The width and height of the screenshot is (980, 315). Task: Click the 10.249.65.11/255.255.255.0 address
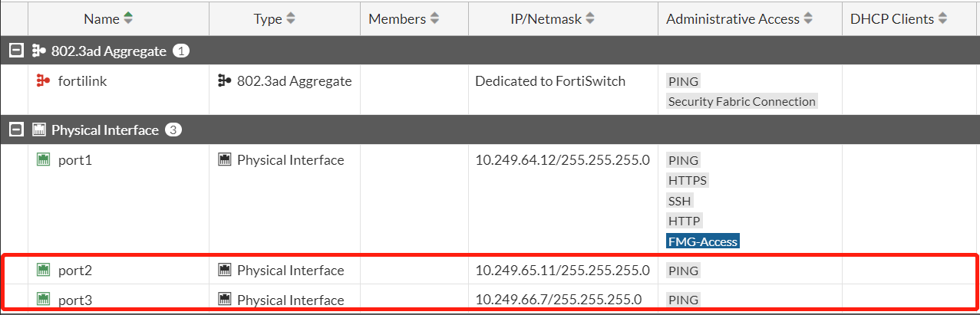coord(563,271)
